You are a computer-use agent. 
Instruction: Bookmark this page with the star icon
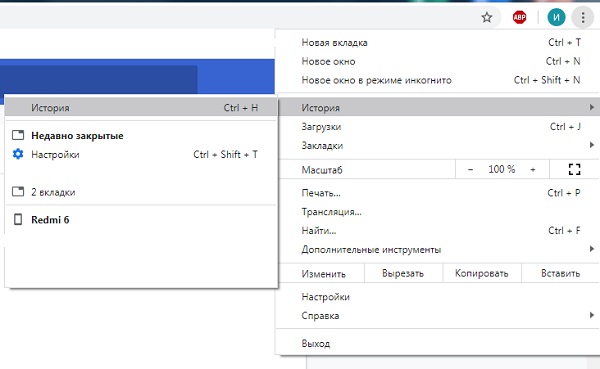coord(487,17)
